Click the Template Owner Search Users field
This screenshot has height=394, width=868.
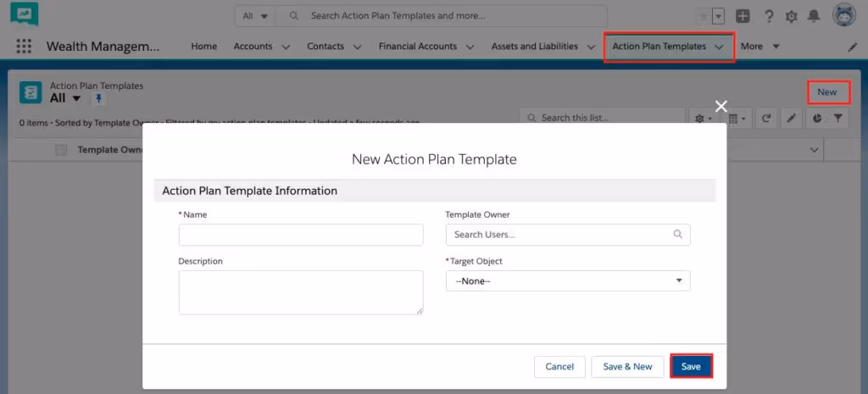568,235
